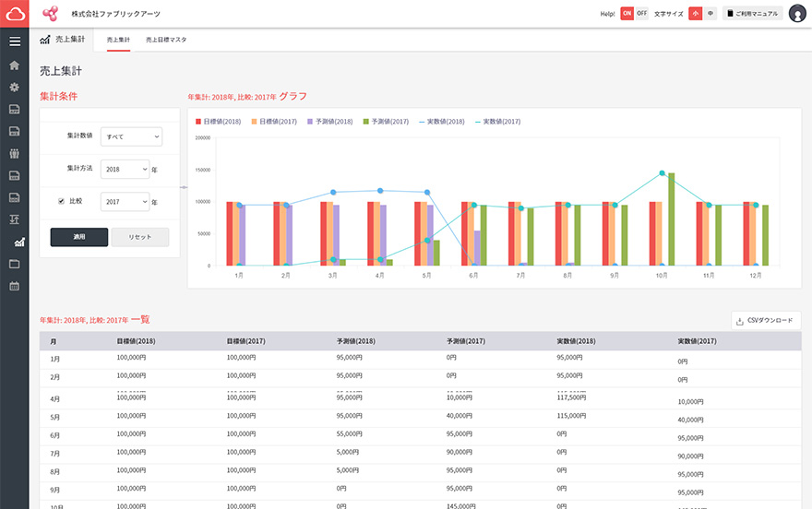
Task: Turn Help OFF
Action: click(641, 14)
